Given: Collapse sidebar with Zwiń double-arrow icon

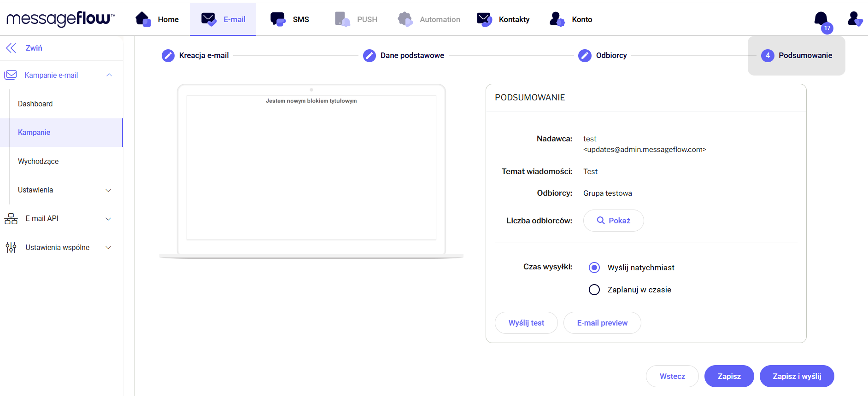Looking at the screenshot, I should point(11,48).
